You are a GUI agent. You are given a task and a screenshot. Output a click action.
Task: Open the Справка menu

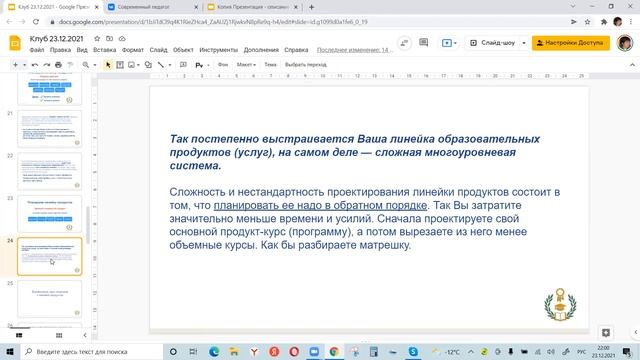296,50
